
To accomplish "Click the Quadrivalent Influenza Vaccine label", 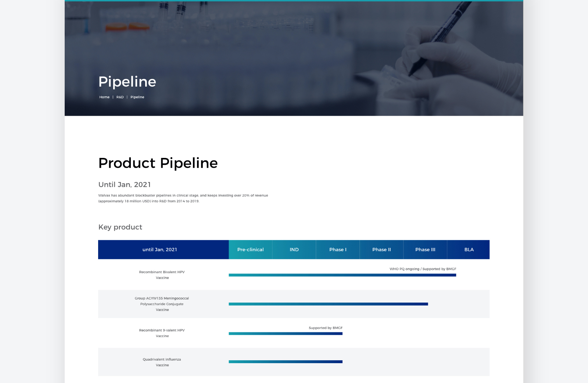I will coord(162,362).
